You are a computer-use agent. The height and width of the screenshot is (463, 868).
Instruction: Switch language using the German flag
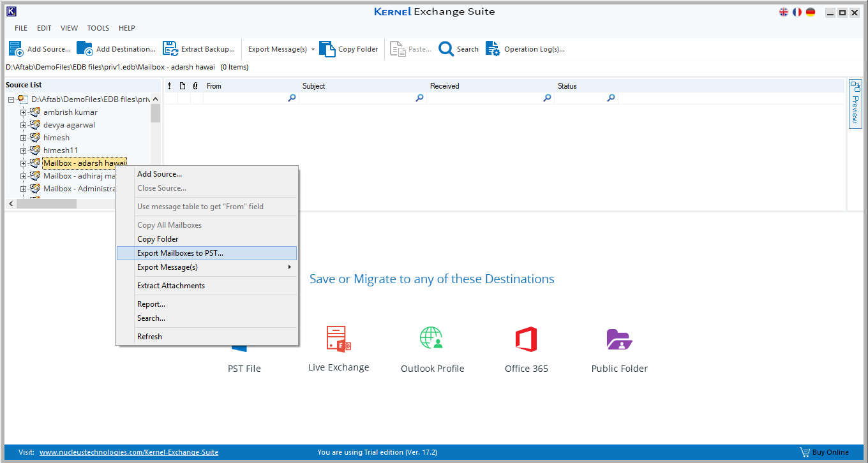(x=811, y=12)
